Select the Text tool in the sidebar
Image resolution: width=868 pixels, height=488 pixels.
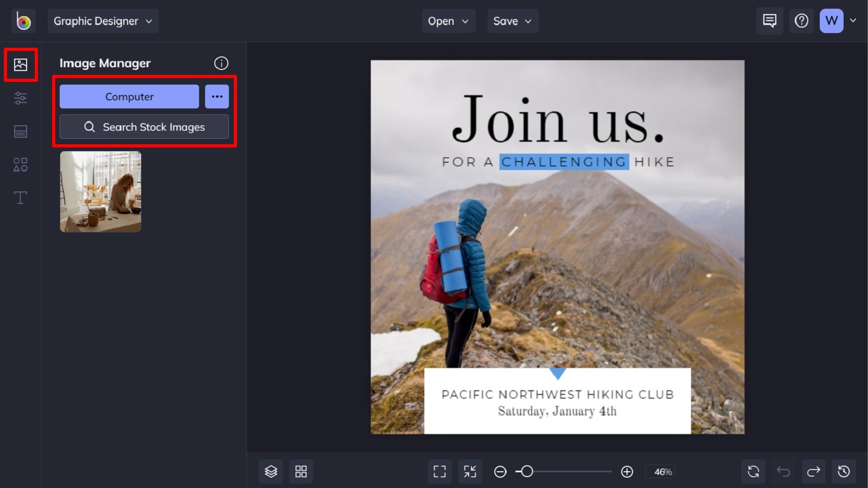pos(20,197)
